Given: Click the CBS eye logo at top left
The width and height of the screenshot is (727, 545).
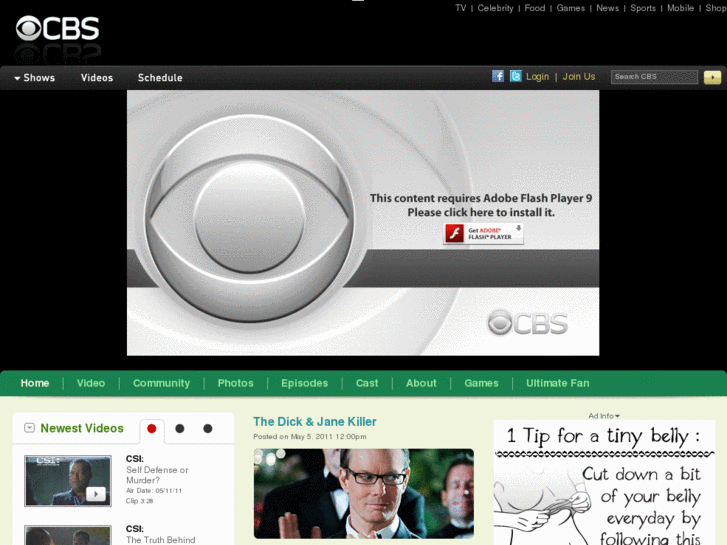Looking at the screenshot, I should tap(57, 29).
